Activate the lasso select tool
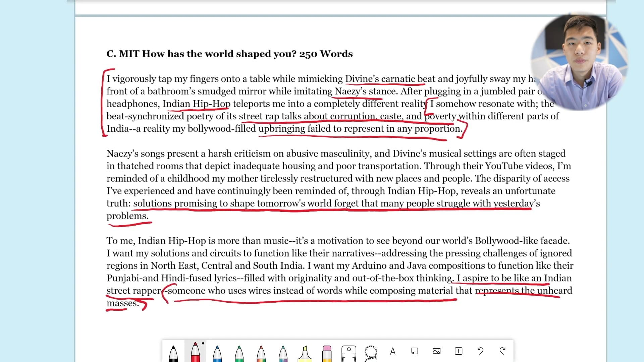 [371, 353]
